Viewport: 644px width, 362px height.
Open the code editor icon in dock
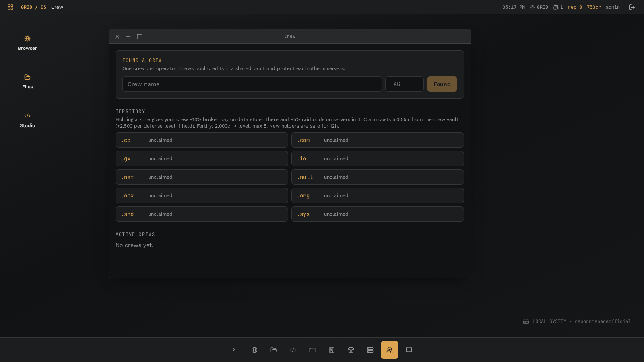[293, 350]
